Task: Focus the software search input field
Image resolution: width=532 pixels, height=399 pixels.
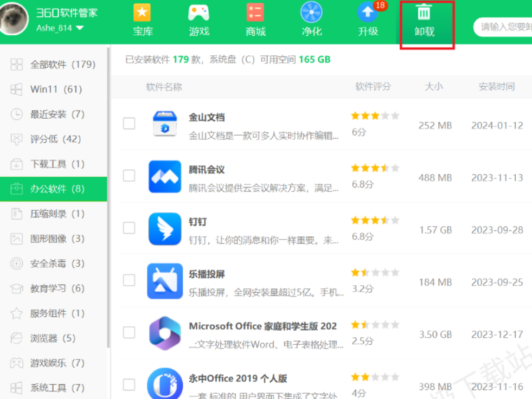Action: pos(503,27)
